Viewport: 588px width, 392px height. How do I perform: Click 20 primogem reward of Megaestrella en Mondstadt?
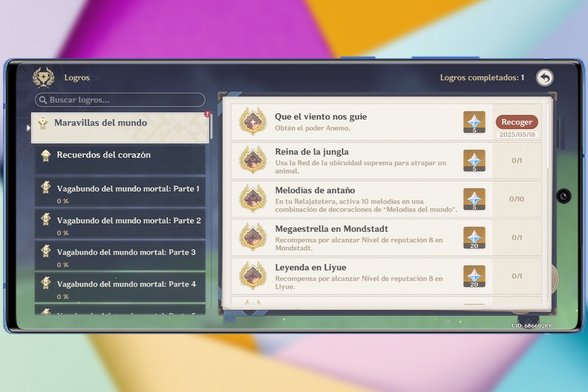point(474,238)
